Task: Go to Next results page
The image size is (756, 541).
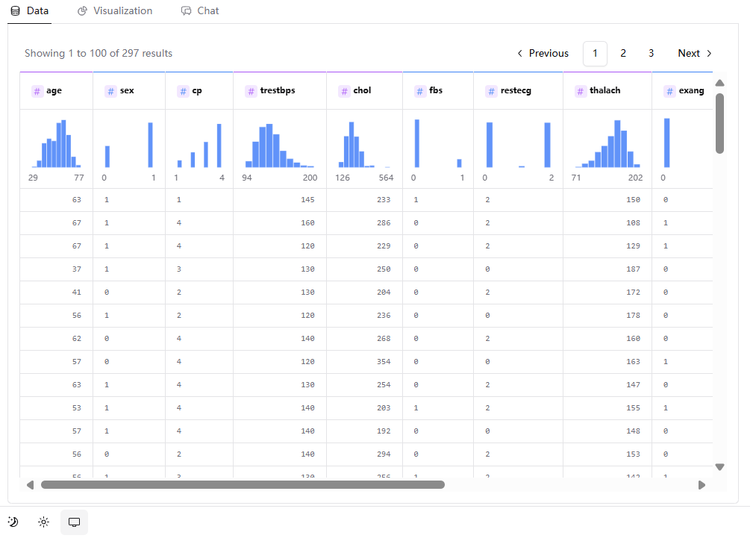Action: coord(695,54)
